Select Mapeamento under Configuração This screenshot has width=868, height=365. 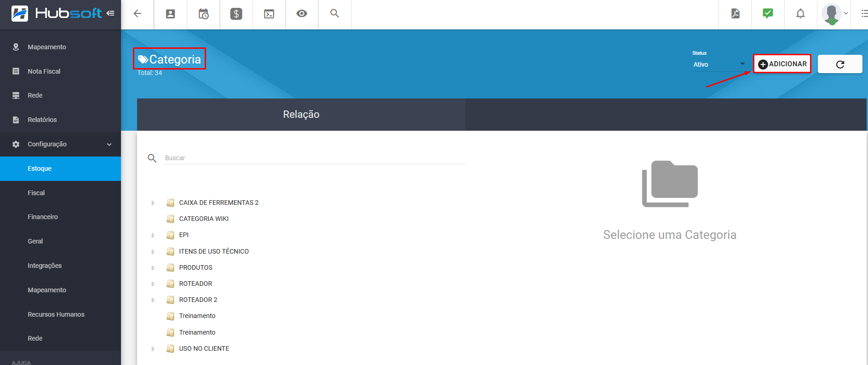(x=60, y=290)
